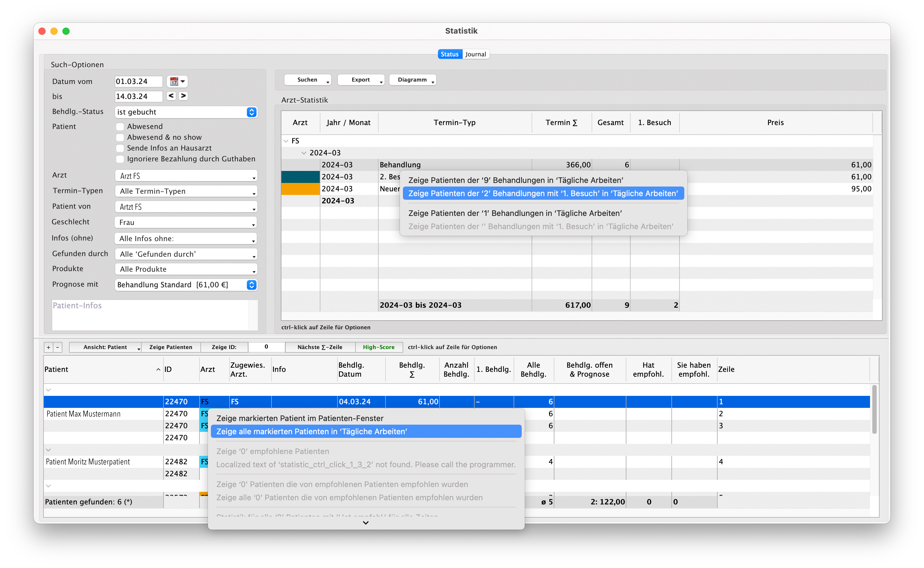Screen dimensions: 924x568
Task: Open the calendar date picker icon
Action: point(177,81)
